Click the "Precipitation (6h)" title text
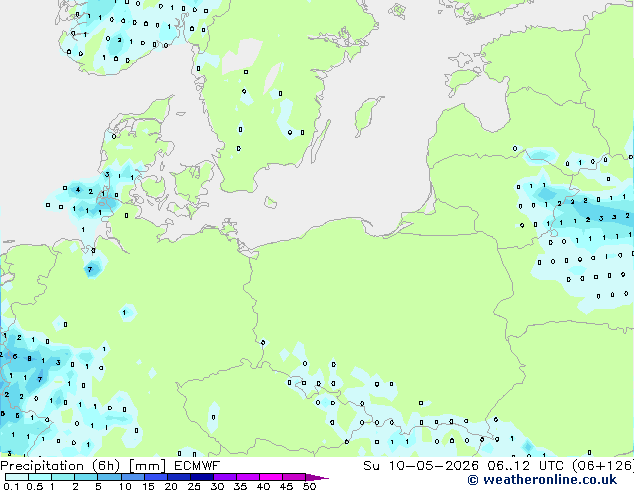Image resolution: width=634 pixels, height=490 pixels. point(60,466)
